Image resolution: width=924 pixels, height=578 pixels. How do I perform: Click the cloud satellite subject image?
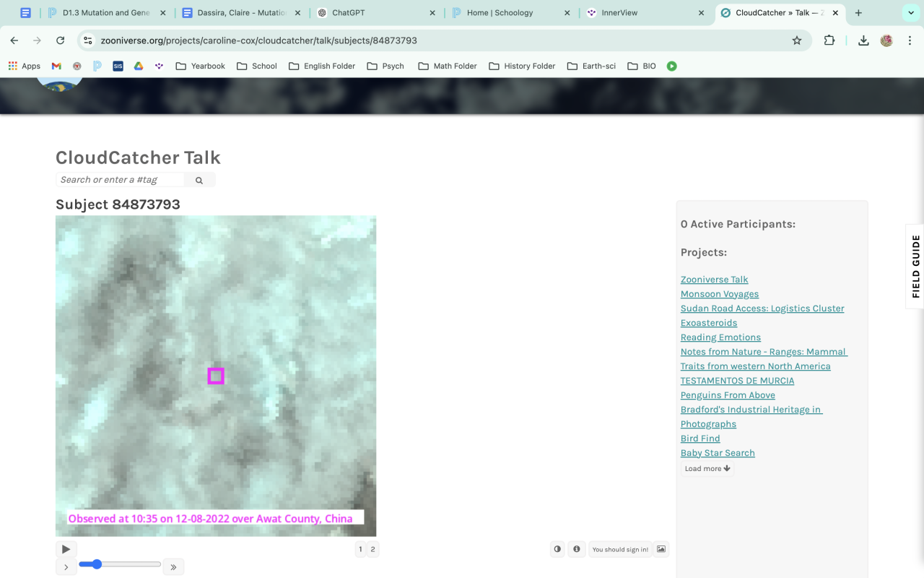216,376
